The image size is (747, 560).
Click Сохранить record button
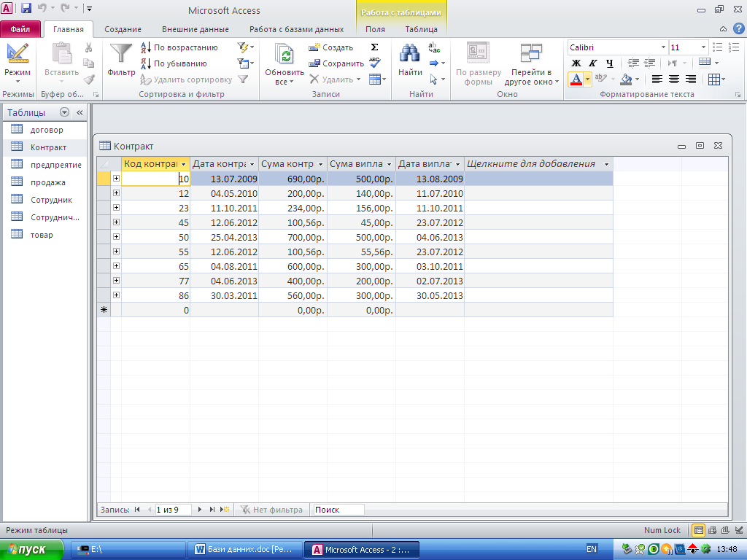click(x=336, y=63)
